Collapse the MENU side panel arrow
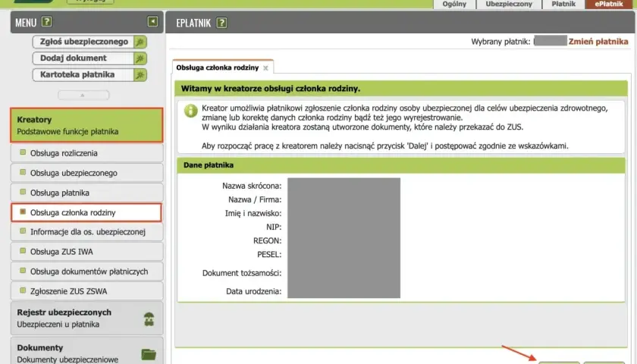Image resolution: width=637 pixels, height=364 pixels. tap(152, 21)
